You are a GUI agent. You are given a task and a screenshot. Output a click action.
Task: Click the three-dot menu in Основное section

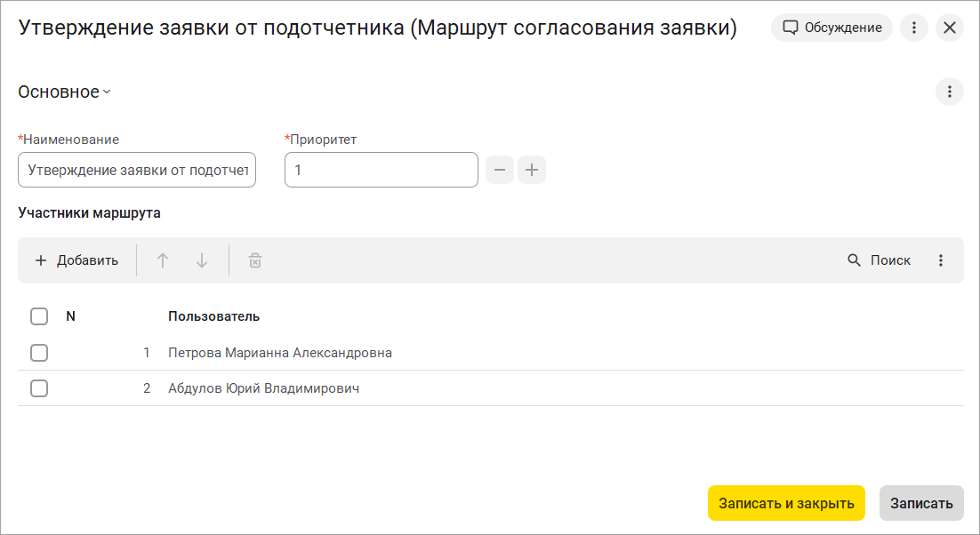950,92
